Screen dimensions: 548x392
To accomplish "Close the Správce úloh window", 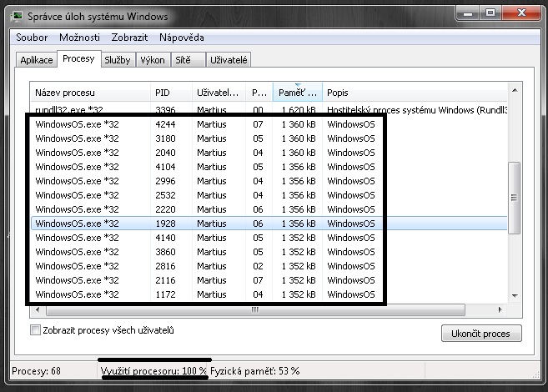I will pos(522,13).
